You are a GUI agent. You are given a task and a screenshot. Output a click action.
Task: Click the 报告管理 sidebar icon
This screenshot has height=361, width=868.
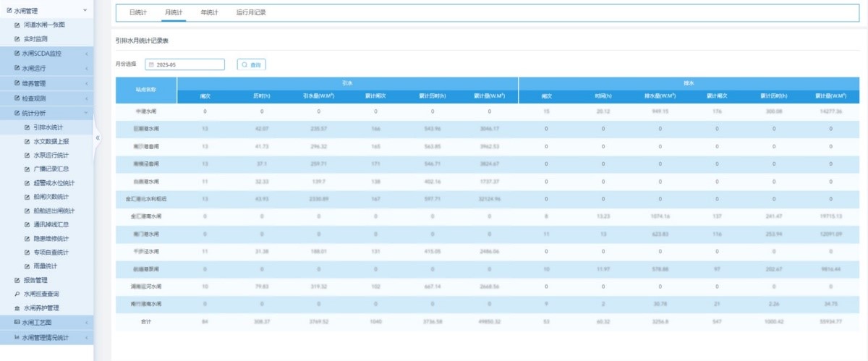17,280
